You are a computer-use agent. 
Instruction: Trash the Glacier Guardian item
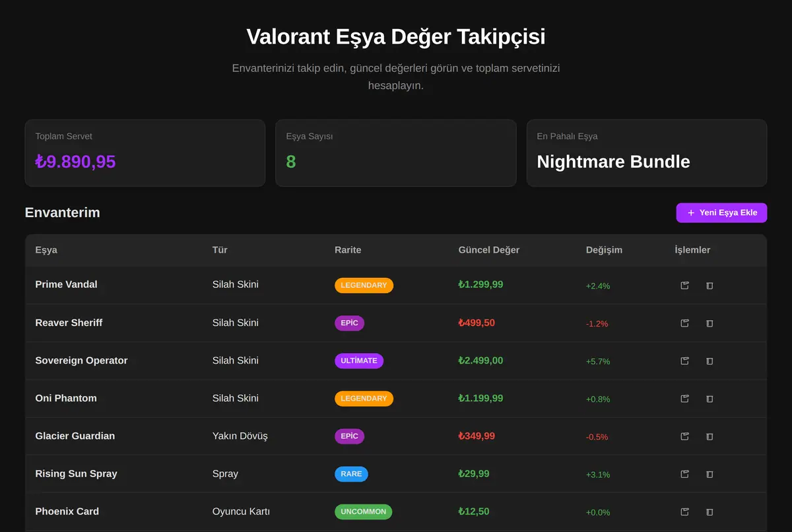pyautogui.click(x=709, y=436)
